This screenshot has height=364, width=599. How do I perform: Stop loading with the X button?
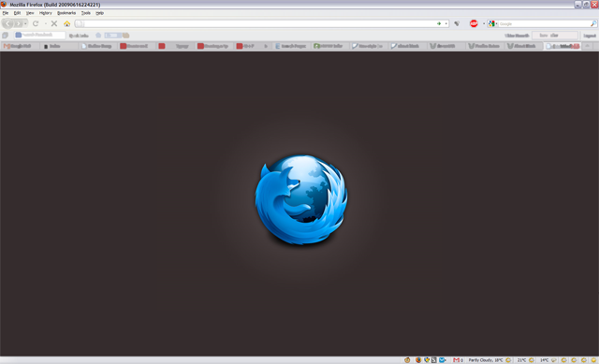click(54, 23)
